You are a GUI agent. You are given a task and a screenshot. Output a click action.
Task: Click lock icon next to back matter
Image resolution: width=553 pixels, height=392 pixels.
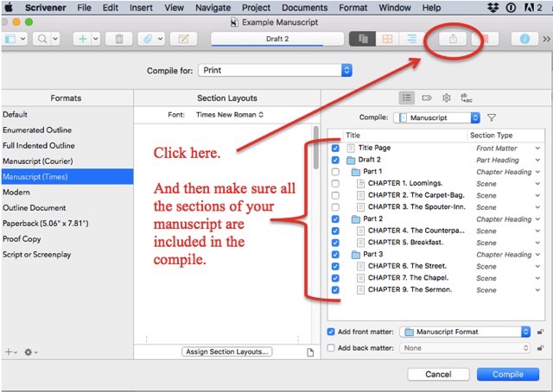540,348
